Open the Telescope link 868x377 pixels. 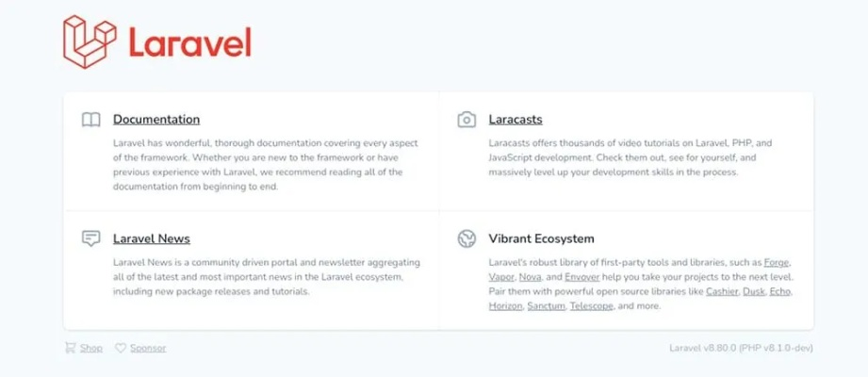point(592,307)
